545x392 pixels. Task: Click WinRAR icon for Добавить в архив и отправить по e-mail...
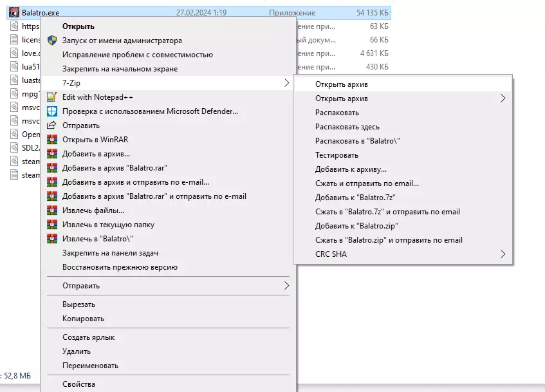(x=51, y=182)
